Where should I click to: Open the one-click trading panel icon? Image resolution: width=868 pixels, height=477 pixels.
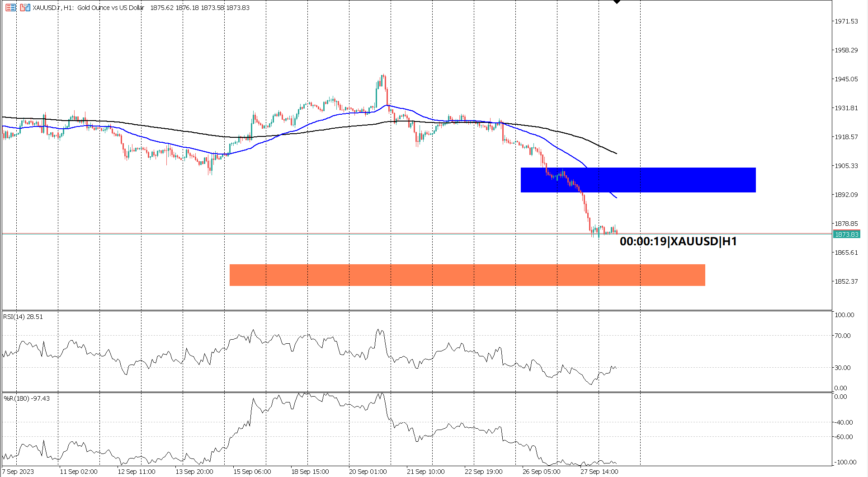10,8
